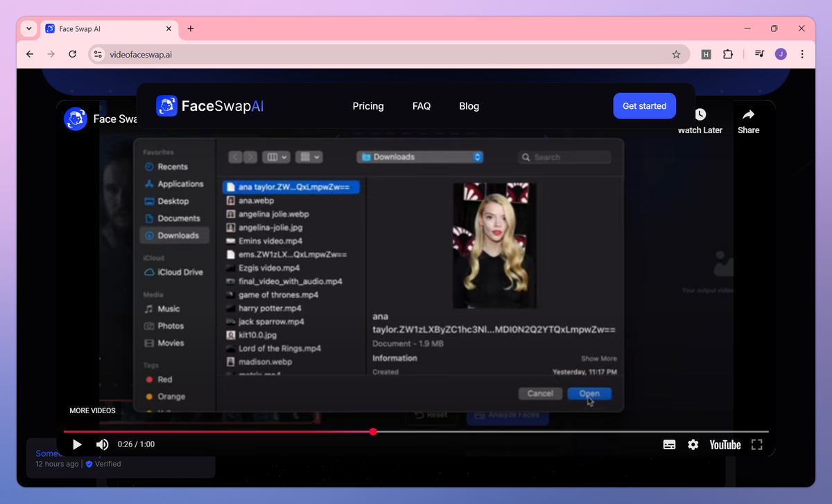832x504 pixels.
Task: Select the Face Swap AI tab
Action: tap(110, 29)
